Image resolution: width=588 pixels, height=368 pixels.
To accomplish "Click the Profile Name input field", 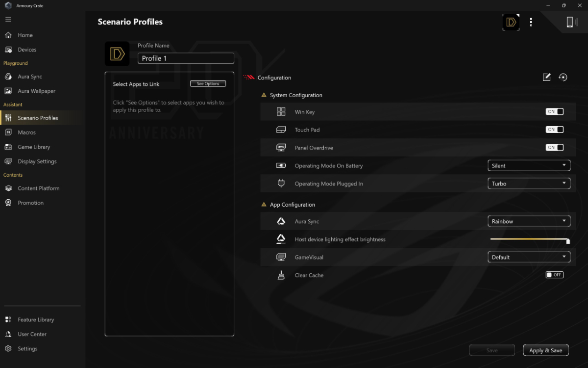I will pyautogui.click(x=186, y=58).
